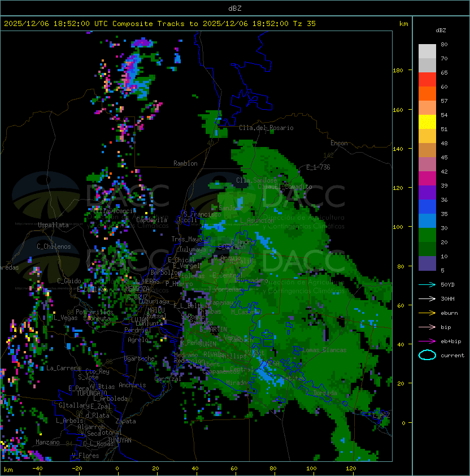The height and width of the screenshot is (476, 470).
Task: Click the E_1-736 map label
Action: [x=318, y=167]
